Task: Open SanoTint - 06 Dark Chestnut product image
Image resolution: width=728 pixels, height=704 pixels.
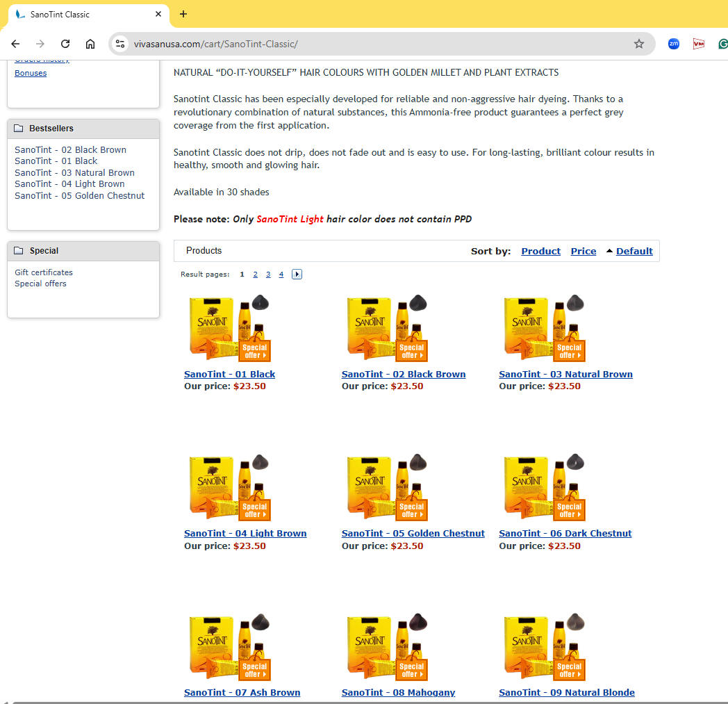Action: pos(545,487)
